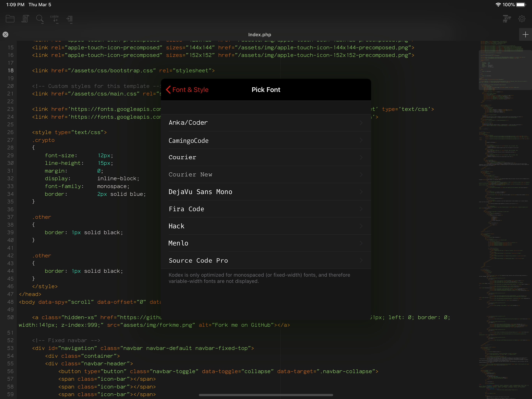Open the file browser folder icon

click(x=10, y=19)
